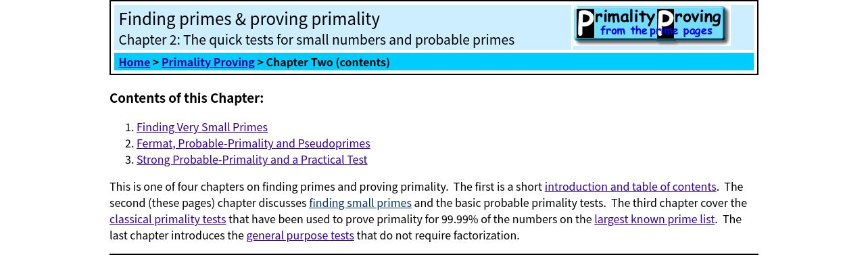Click list number 3 marker

[x=129, y=160]
